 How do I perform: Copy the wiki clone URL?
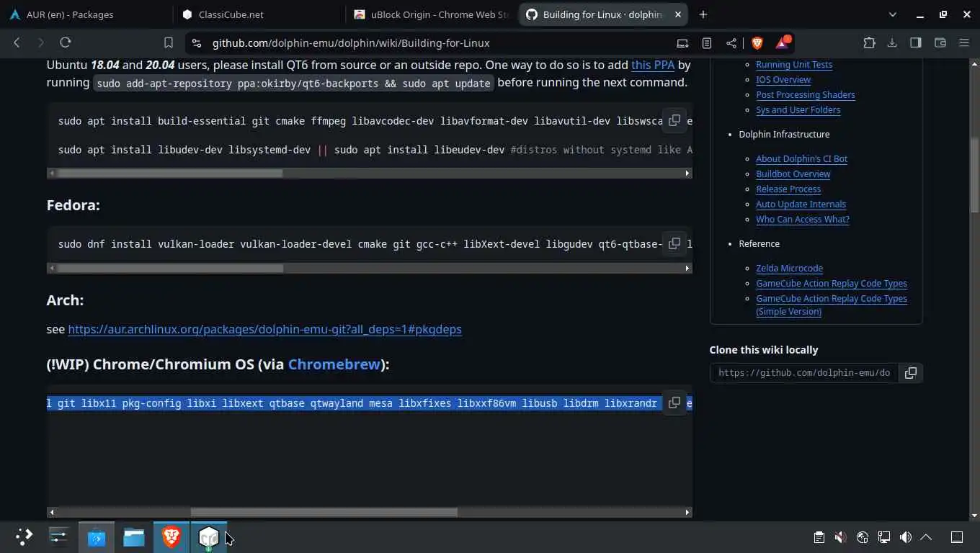[x=911, y=373]
